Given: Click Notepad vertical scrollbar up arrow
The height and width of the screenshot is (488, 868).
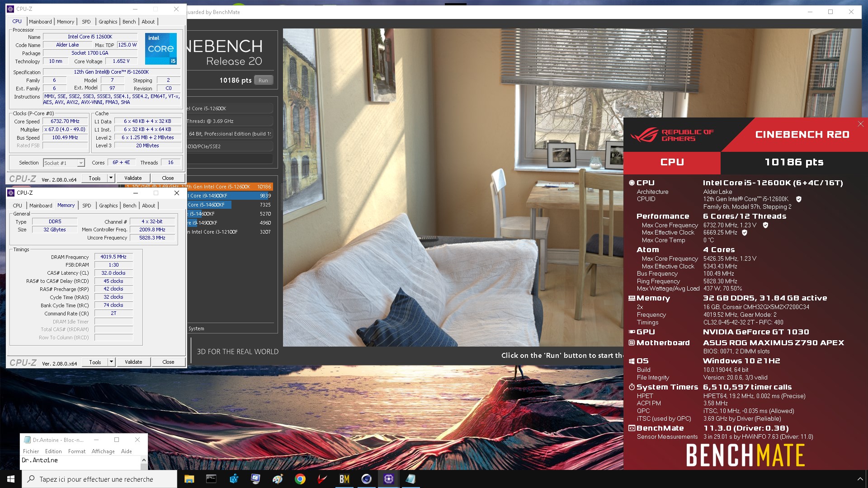Looking at the screenshot, I should 144,460.
